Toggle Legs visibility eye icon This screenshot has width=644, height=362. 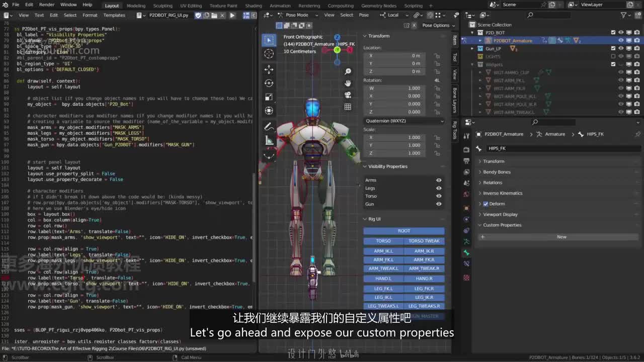coord(439,188)
